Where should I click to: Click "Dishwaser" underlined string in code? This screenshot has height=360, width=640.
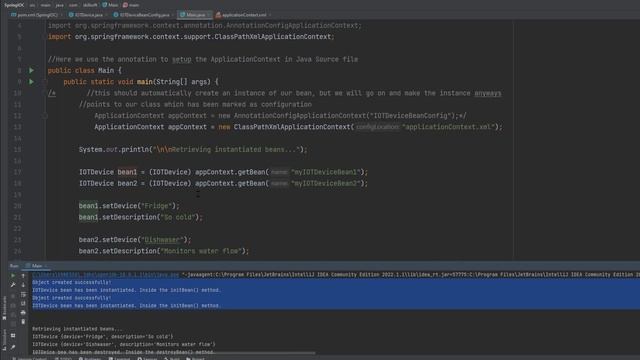pos(162,240)
